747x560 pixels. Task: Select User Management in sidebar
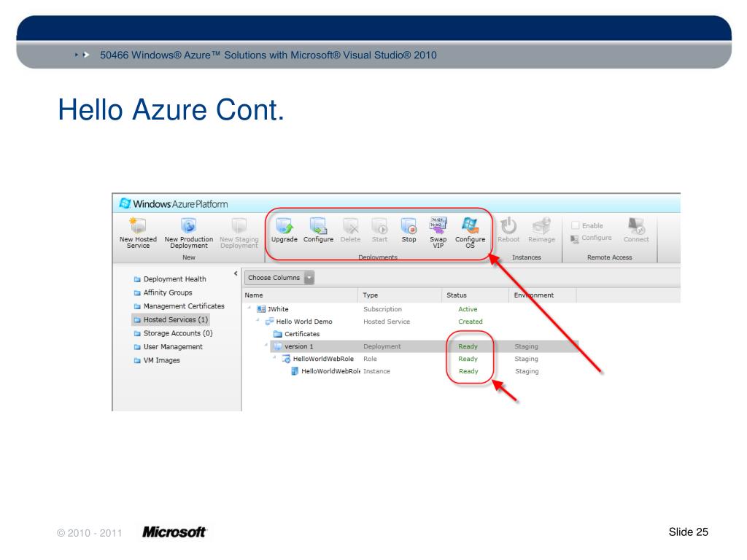pyautogui.click(x=173, y=346)
